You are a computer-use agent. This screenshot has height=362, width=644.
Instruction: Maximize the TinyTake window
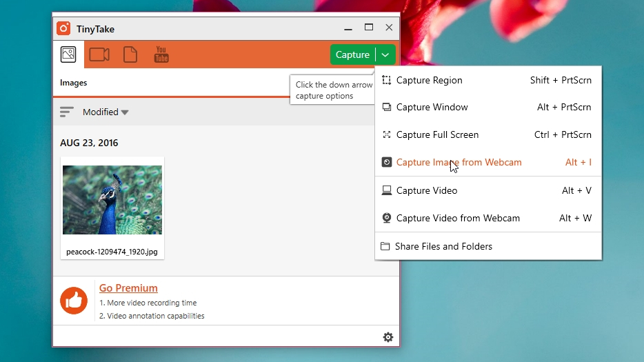369,27
